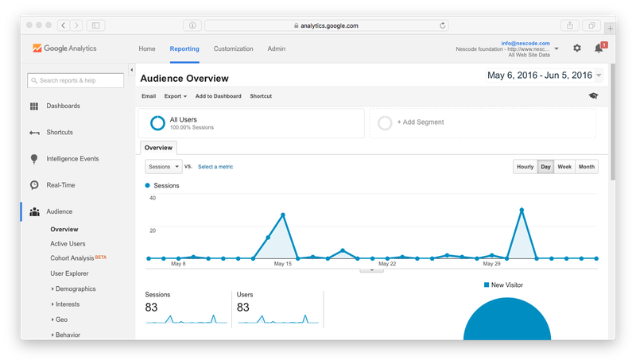Select the Reporting tab

[x=184, y=48]
